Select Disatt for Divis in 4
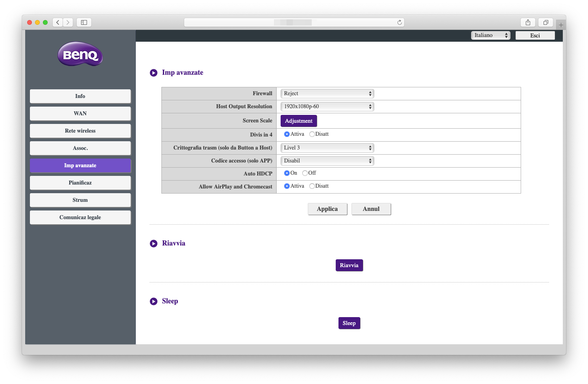The width and height of the screenshot is (588, 384). click(312, 134)
